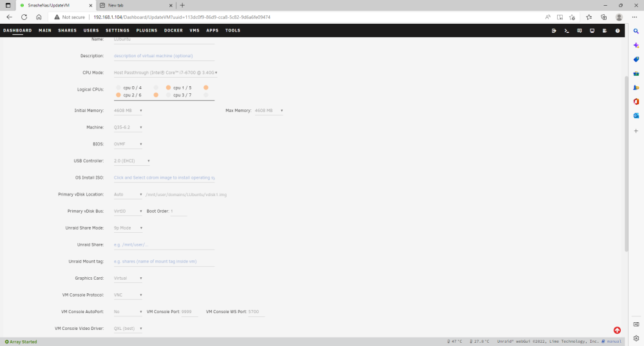644x346 pixels.
Task: Add this page to favorites star icon
Action: coord(572,17)
